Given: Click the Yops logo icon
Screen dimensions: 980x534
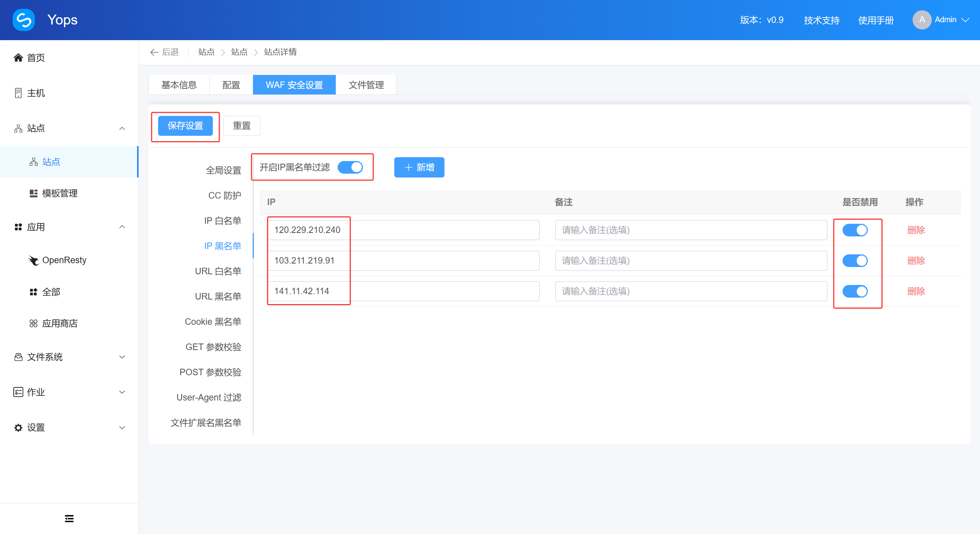Looking at the screenshot, I should tap(24, 20).
